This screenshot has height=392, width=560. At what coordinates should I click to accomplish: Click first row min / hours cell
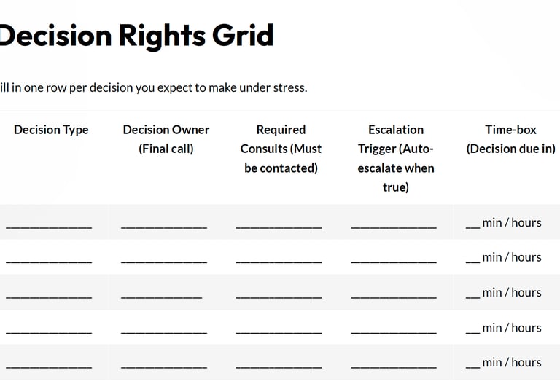[x=504, y=223]
